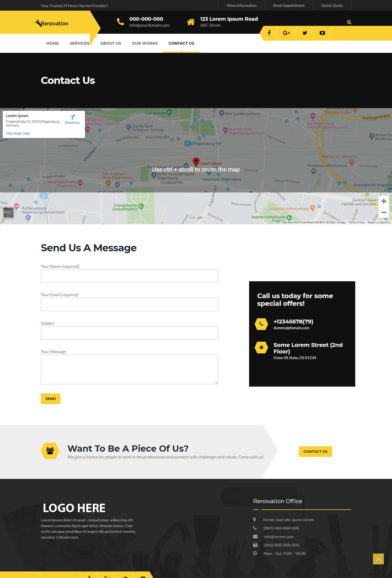392x578 pixels.
Task: Open the YouTube icon in header
Action: tap(322, 33)
